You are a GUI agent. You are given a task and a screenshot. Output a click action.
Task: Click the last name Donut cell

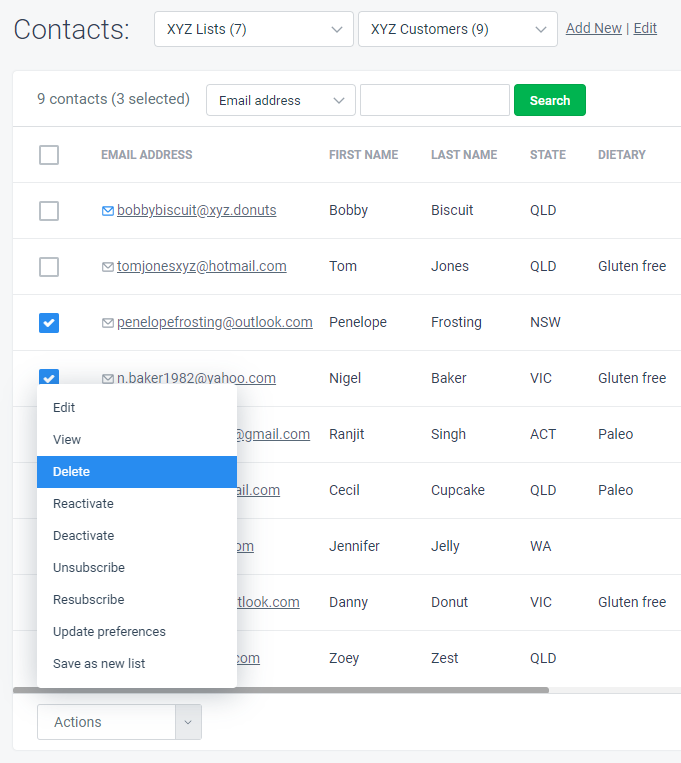[x=449, y=602]
